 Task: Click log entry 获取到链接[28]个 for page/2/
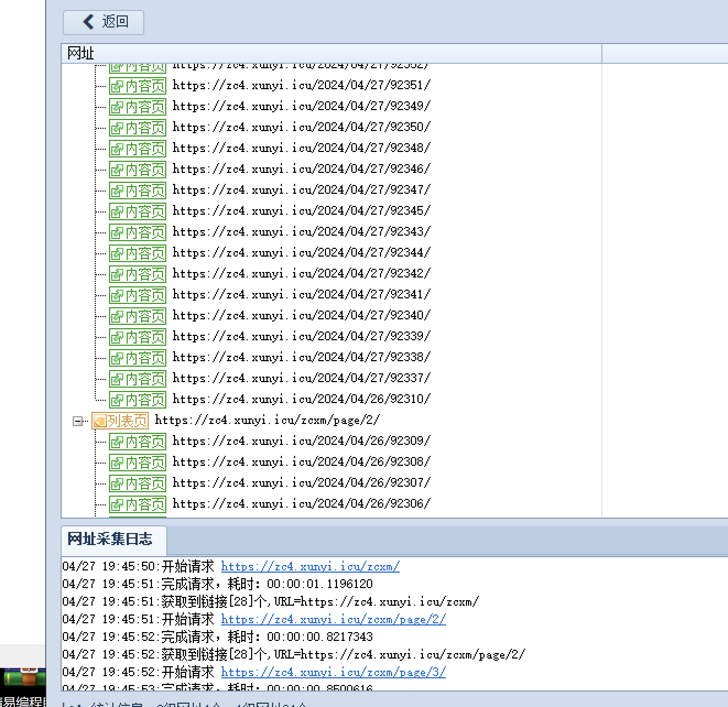point(294,655)
